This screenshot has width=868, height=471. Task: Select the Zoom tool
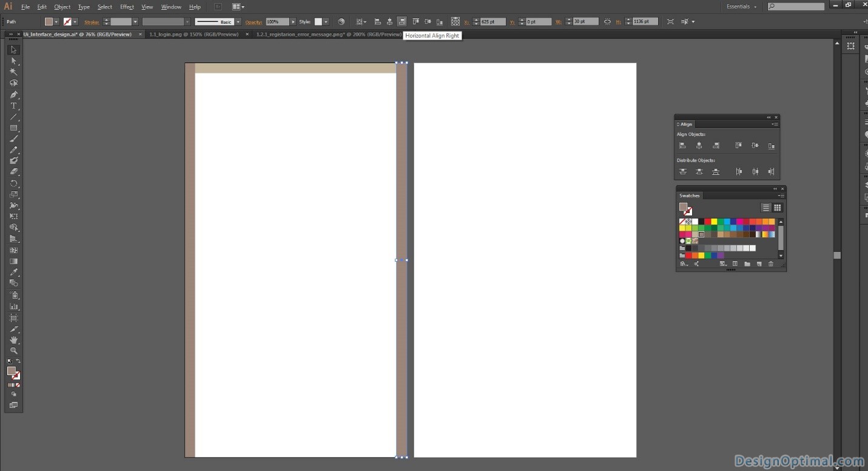point(13,351)
